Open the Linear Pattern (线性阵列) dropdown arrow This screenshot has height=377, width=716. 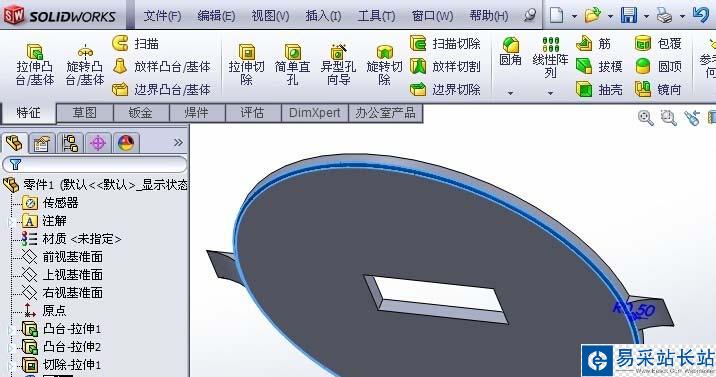(550, 93)
